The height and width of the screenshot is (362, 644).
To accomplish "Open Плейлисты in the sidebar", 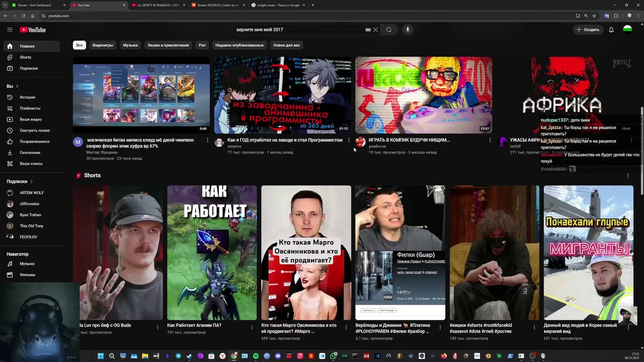I will [x=31, y=108].
